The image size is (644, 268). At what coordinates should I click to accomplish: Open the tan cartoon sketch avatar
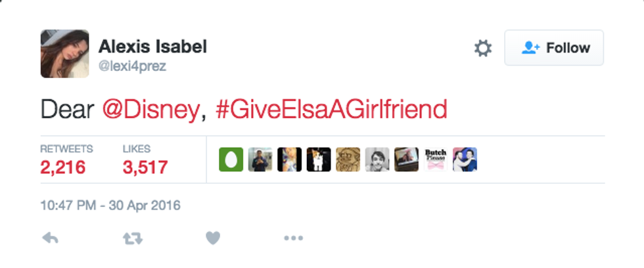pos(348,160)
